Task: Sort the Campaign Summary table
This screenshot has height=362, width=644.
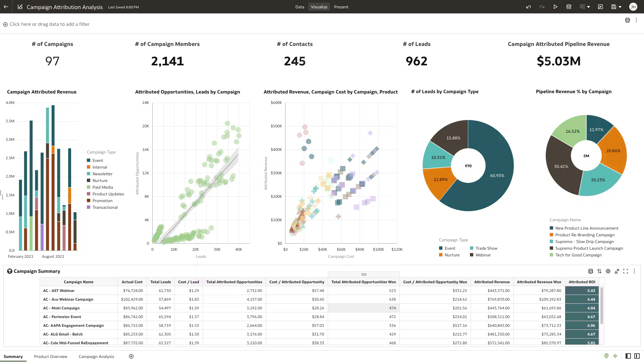Action: 599,271
